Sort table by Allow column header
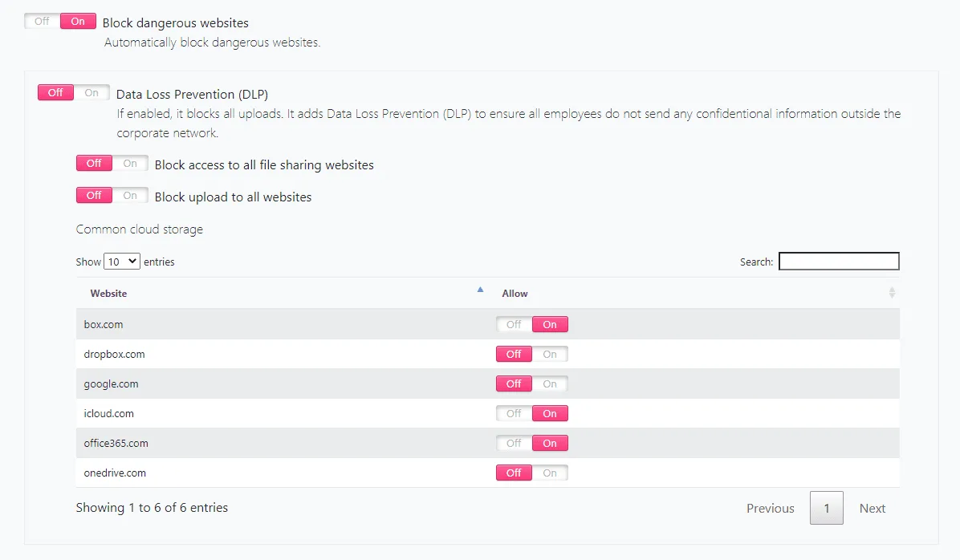 coord(515,294)
